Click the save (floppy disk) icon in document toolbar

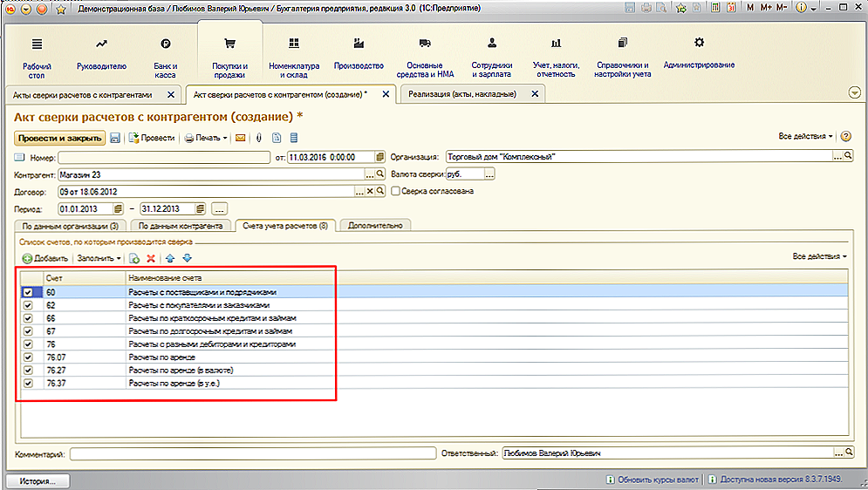click(x=115, y=138)
